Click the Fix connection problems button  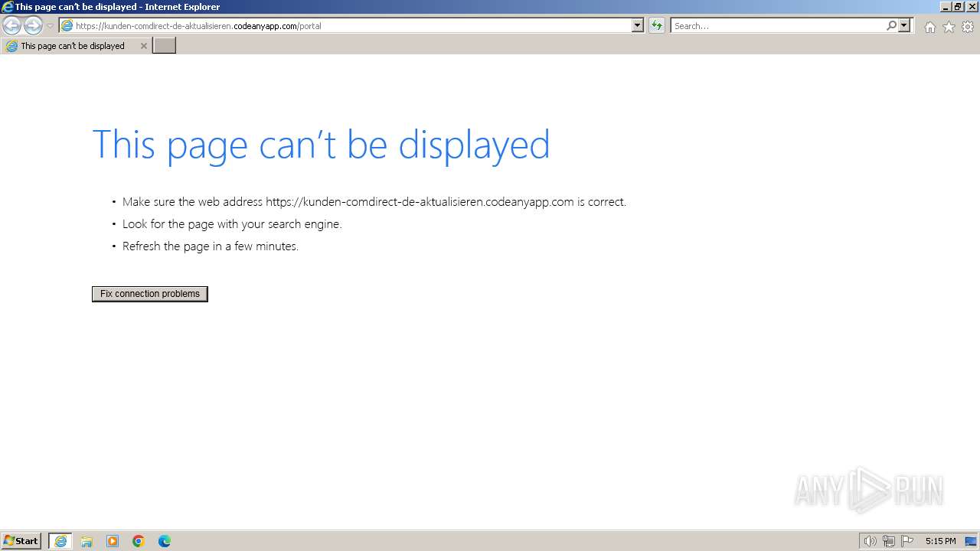tap(150, 294)
